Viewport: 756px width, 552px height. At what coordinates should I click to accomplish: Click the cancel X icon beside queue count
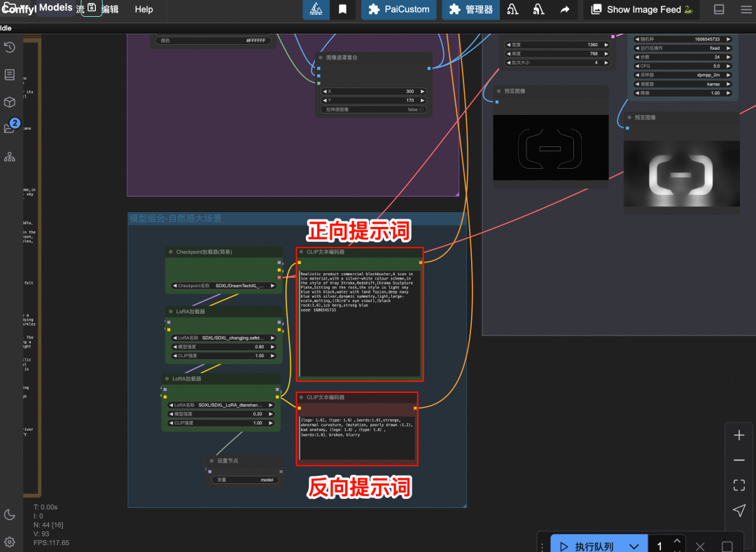pos(700,546)
